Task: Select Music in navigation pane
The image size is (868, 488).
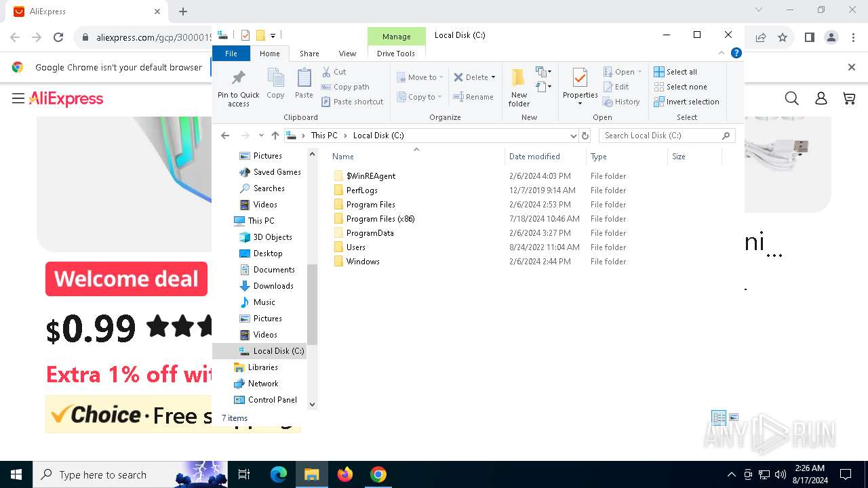Action: 264,302
